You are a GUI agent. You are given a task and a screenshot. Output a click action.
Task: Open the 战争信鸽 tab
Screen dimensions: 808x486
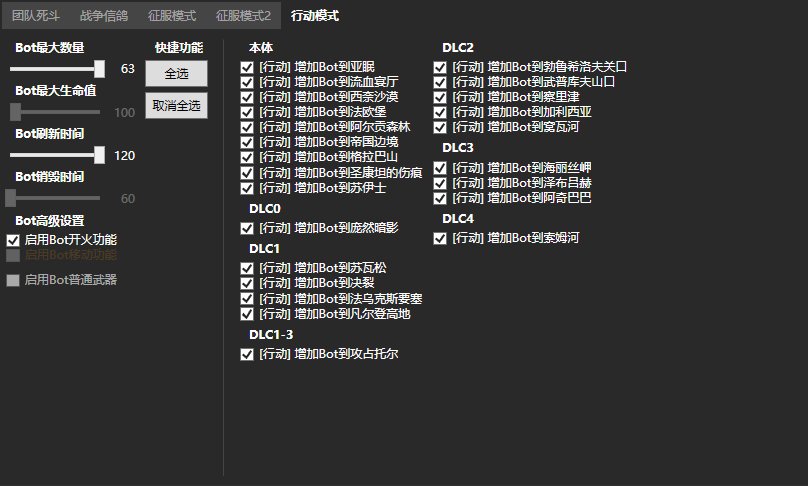(104, 16)
